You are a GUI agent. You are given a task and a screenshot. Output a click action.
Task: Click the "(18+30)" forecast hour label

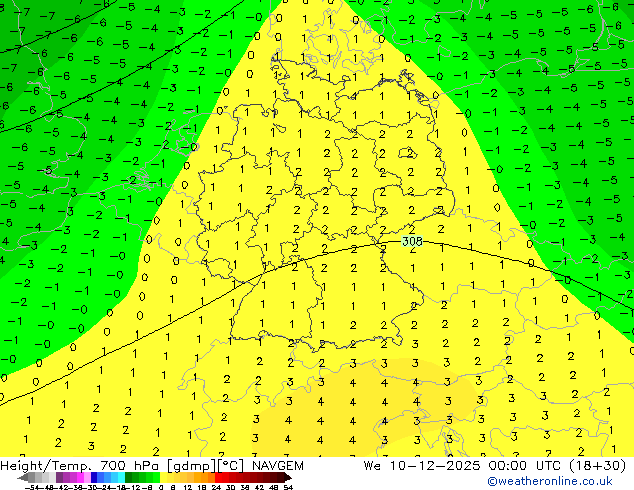pos(597,466)
